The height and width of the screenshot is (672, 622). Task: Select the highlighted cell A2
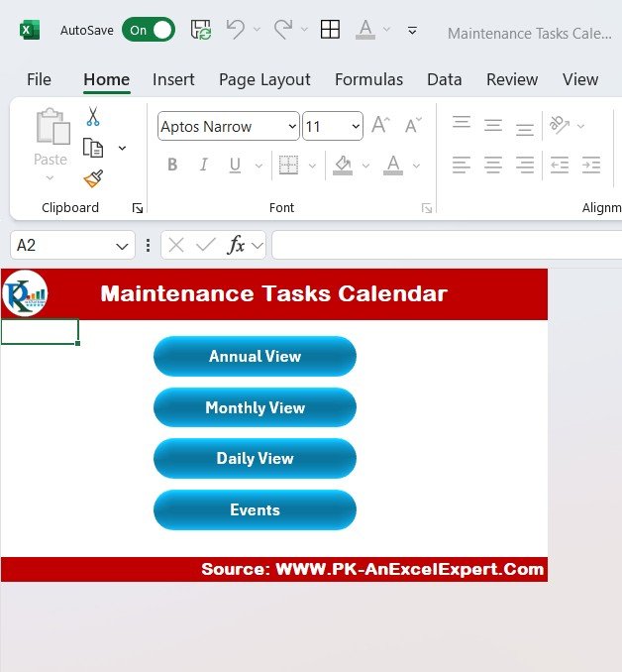[40, 332]
